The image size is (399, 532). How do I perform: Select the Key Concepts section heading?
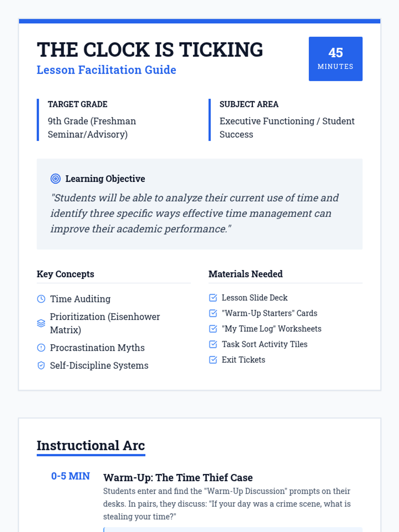tap(66, 274)
